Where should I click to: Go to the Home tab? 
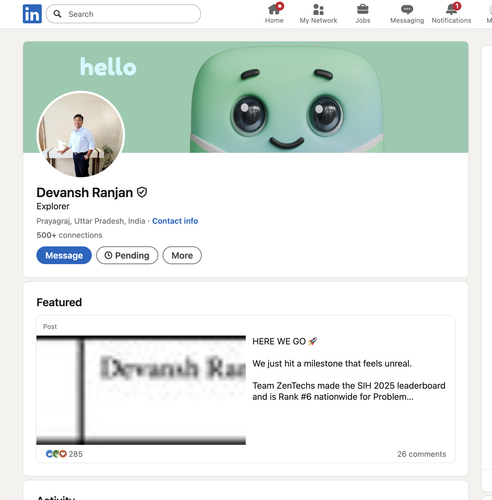click(x=274, y=14)
